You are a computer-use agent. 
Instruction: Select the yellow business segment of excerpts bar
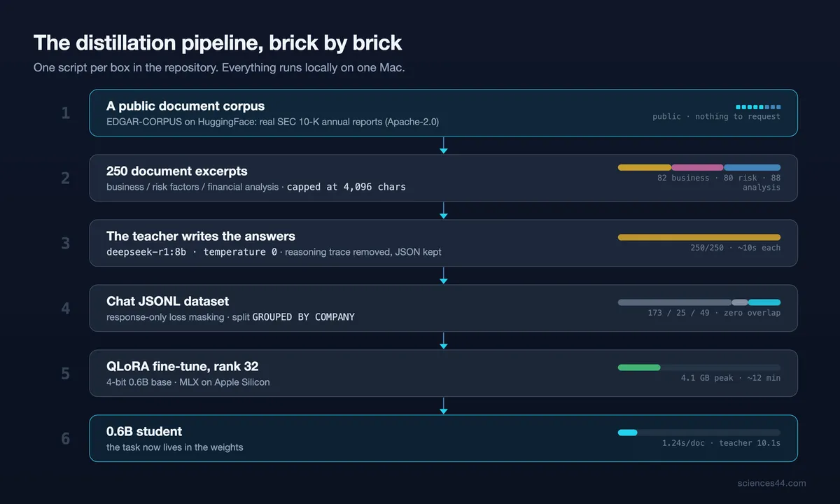click(644, 167)
